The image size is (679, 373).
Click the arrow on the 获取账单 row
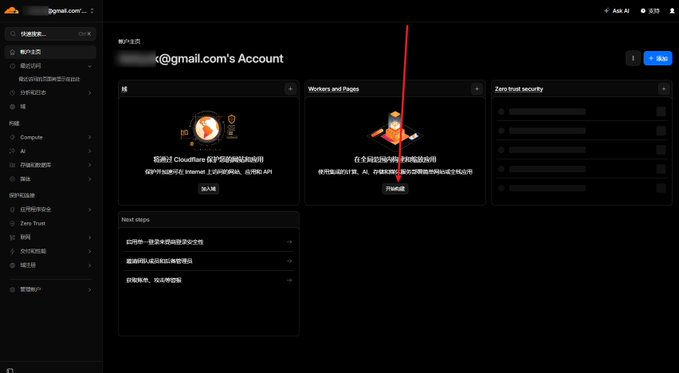tap(289, 280)
